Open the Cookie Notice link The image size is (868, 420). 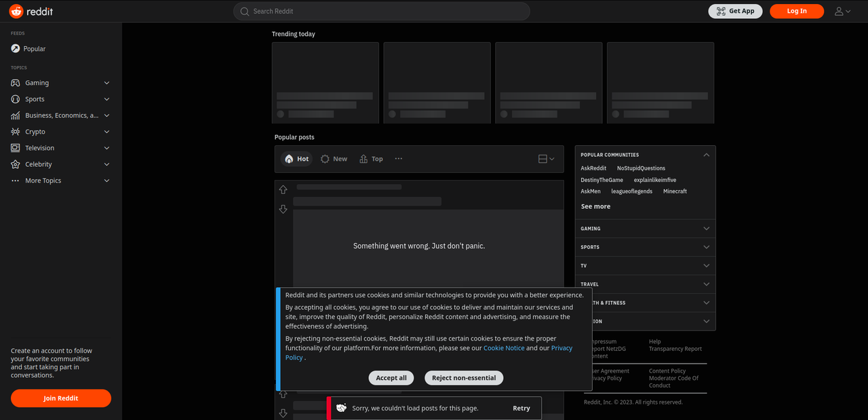504,348
